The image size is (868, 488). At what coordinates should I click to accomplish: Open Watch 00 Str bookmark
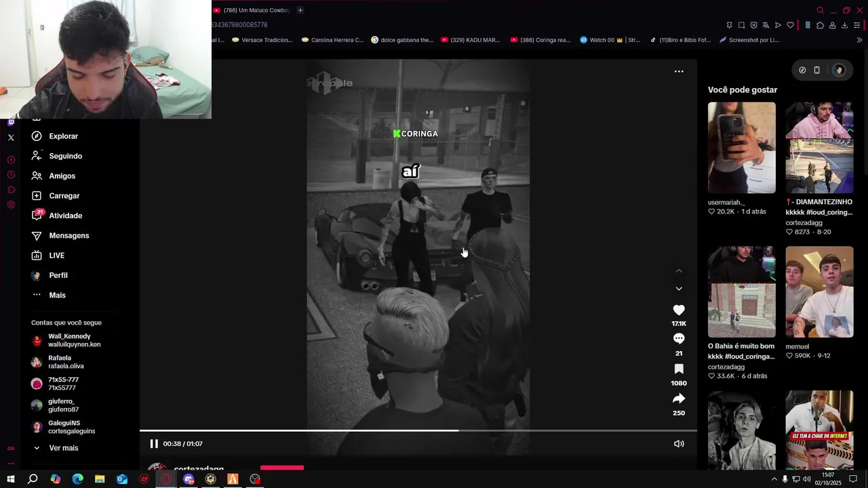pyautogui.click(x=610, y=40)
